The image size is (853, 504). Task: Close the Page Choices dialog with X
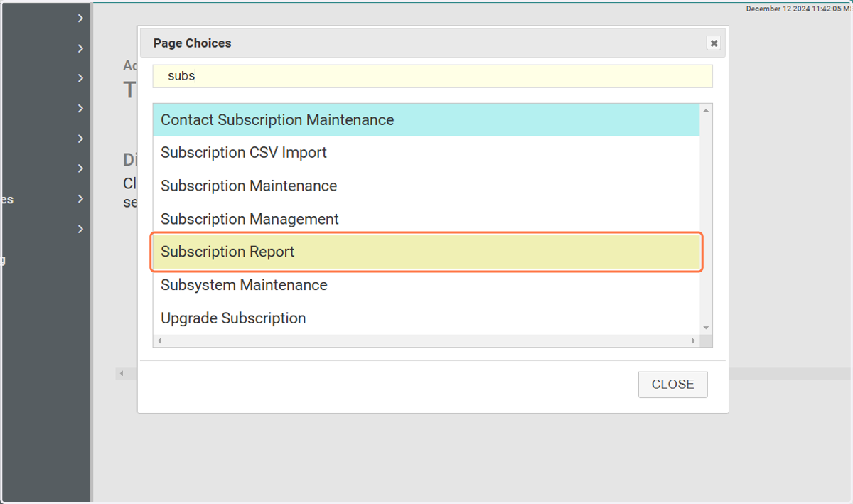click(714, 43)
